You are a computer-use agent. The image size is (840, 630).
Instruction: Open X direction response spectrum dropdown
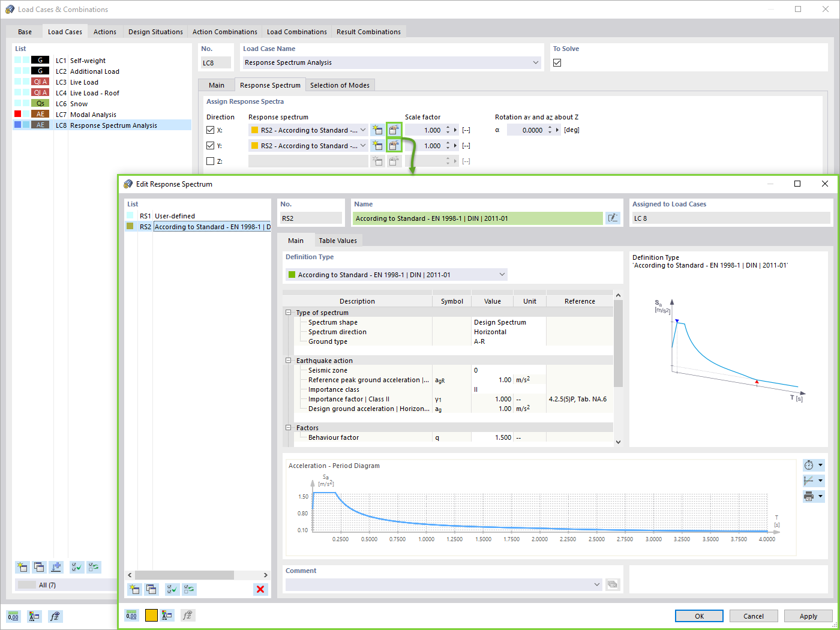(363, 130)
